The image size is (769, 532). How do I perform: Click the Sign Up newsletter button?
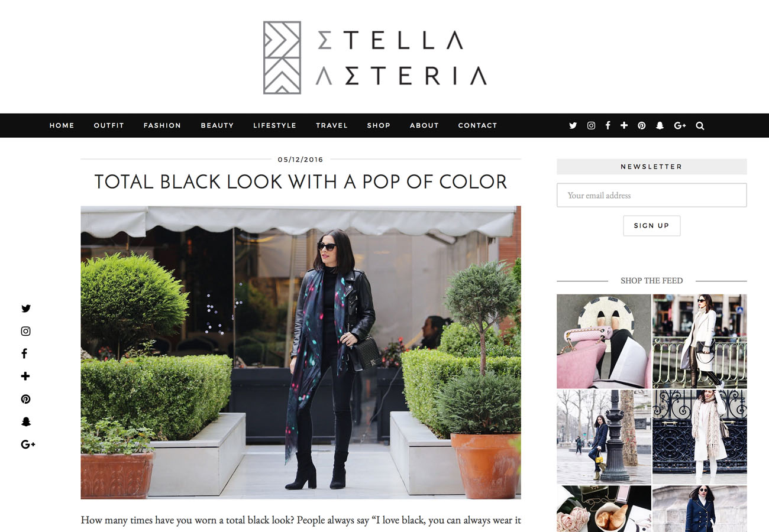(x=651, y=226)
